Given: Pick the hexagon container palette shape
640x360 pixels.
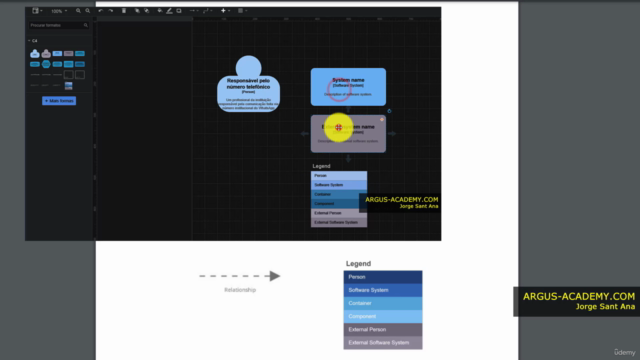Looking at the screenshot, I should click(46, 64).
